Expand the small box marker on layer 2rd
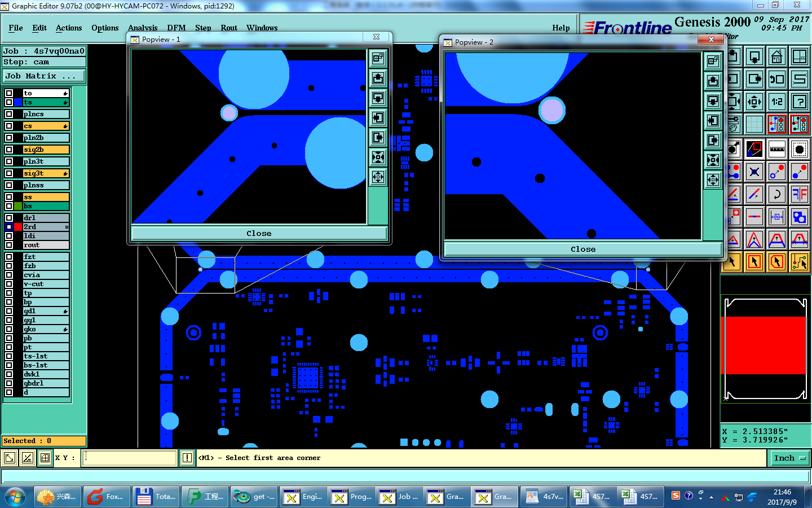Viewport: 812px width, 508px height. pyautogui.click(x=67, y=227)
